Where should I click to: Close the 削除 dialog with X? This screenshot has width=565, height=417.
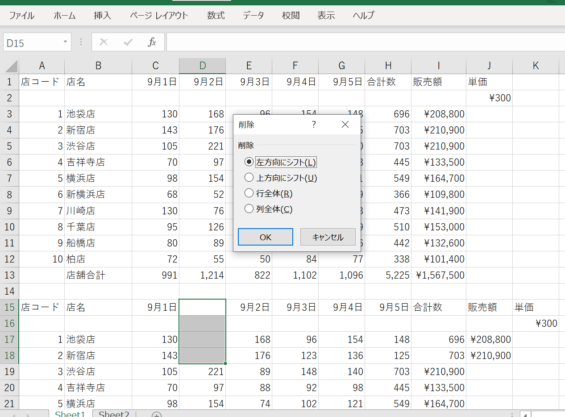[345, 125]
